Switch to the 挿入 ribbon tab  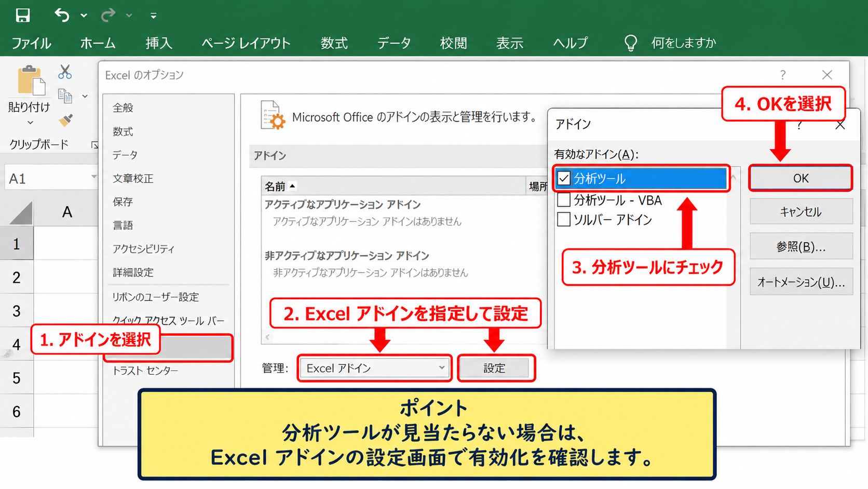pos(159,43)
